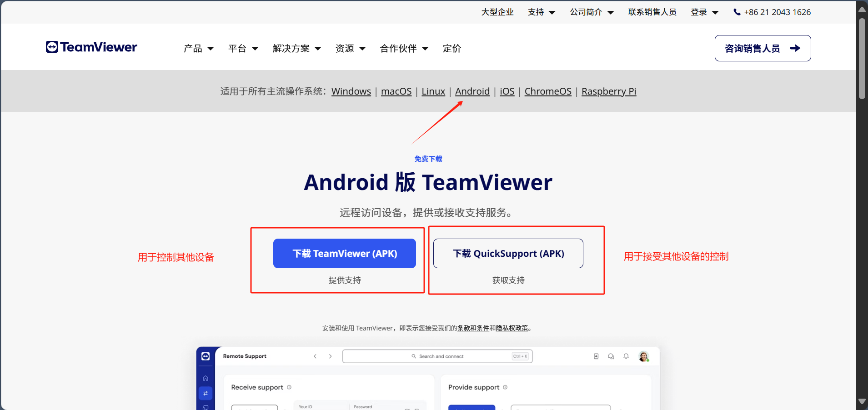Open the contacts book icon in preview

596,356
